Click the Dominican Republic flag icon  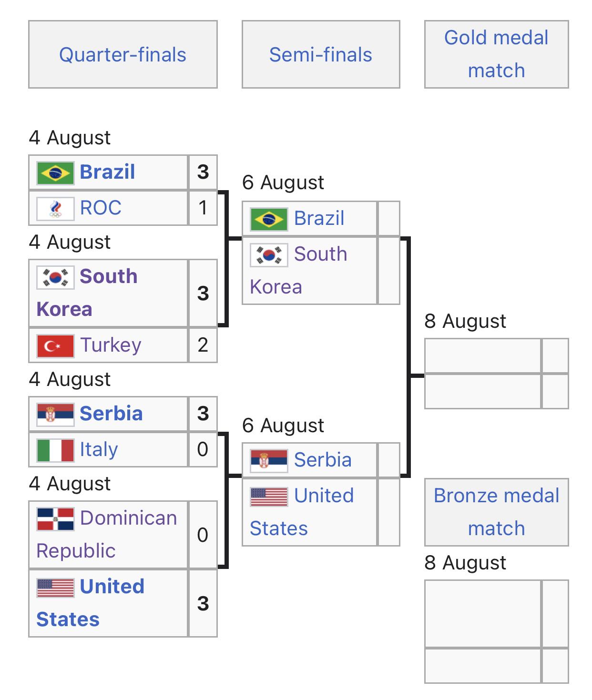pyautogui.click(x=55, y=519)
